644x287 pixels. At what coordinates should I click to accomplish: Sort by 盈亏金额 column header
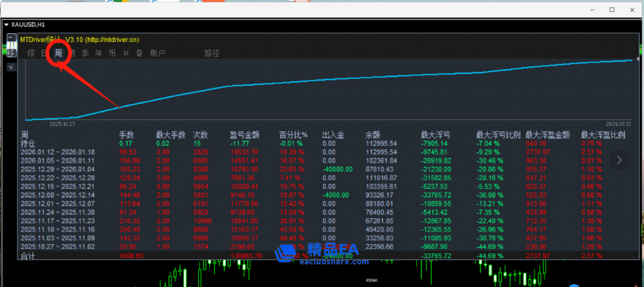(245, 135)
